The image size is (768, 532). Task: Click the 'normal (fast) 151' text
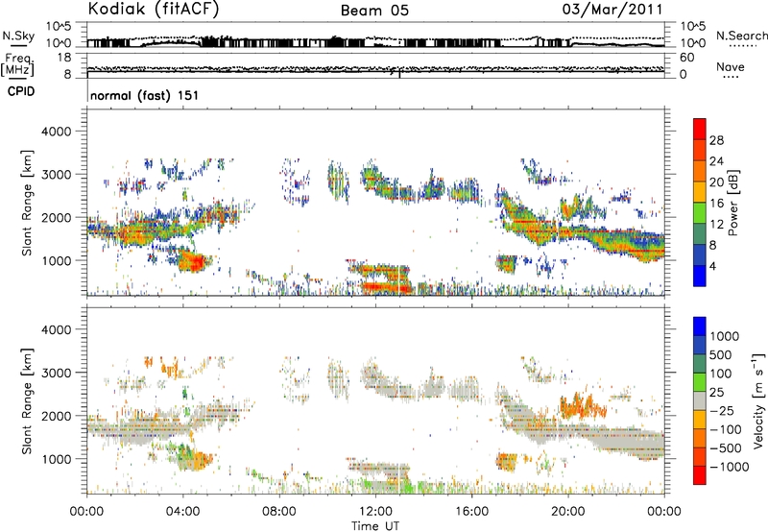click(x=145, y=95)
